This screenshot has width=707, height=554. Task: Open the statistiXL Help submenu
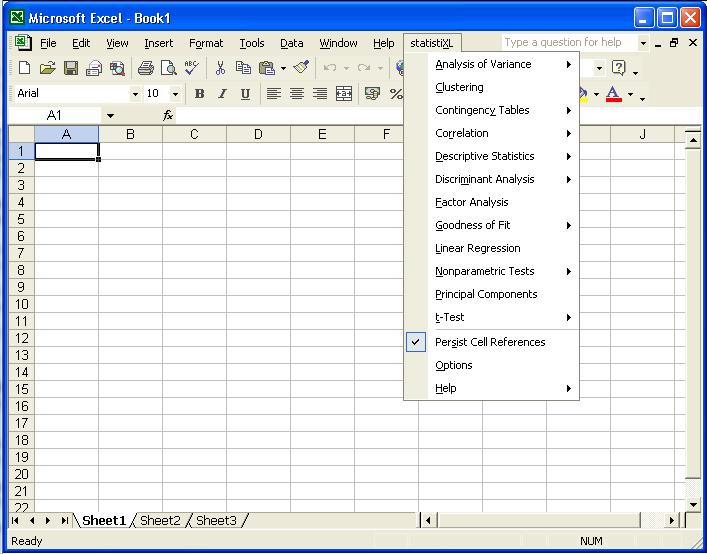coord(491,388)
